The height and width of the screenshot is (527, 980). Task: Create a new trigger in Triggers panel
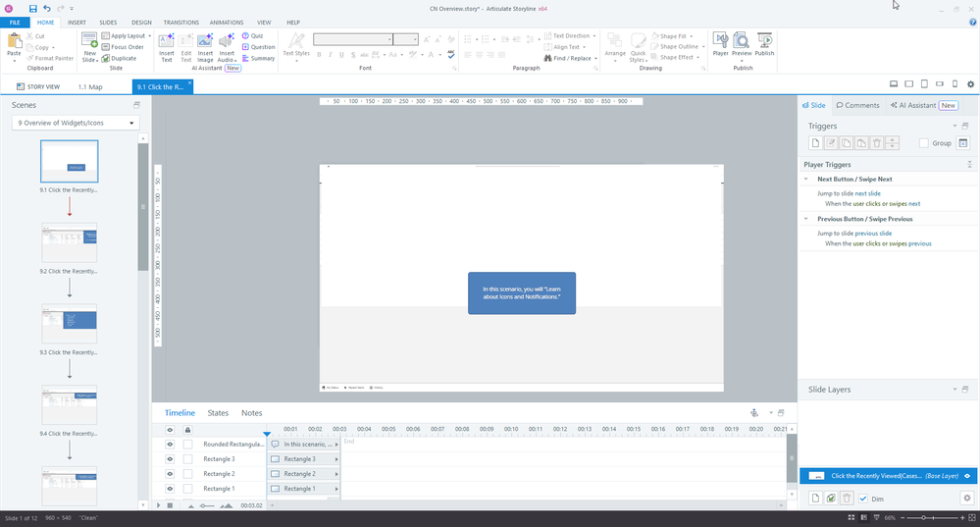coord(814,143)
